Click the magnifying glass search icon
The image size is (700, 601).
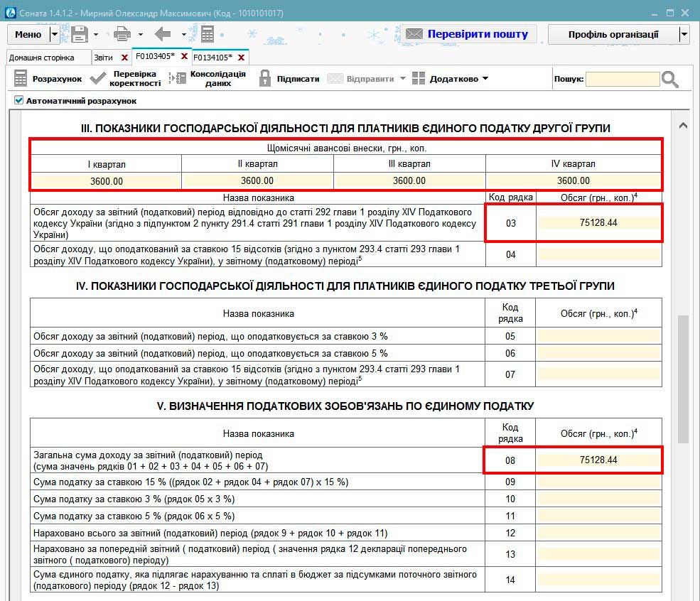670,79
